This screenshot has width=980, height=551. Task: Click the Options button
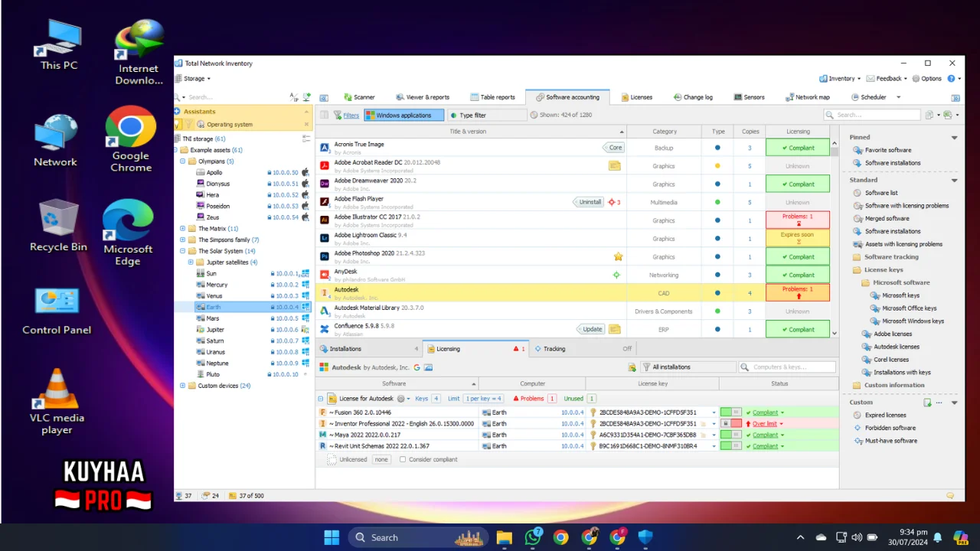[x=927, y=78]
